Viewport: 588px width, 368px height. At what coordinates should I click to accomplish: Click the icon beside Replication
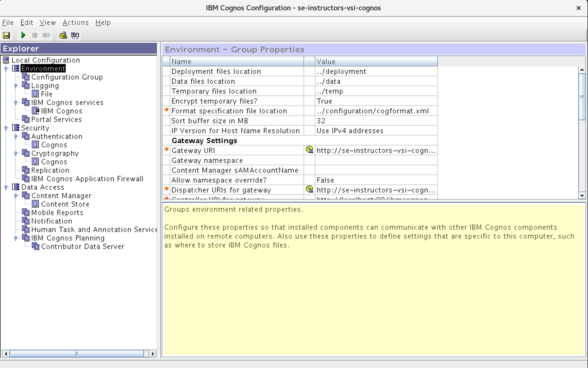click(x=26, y=170)
